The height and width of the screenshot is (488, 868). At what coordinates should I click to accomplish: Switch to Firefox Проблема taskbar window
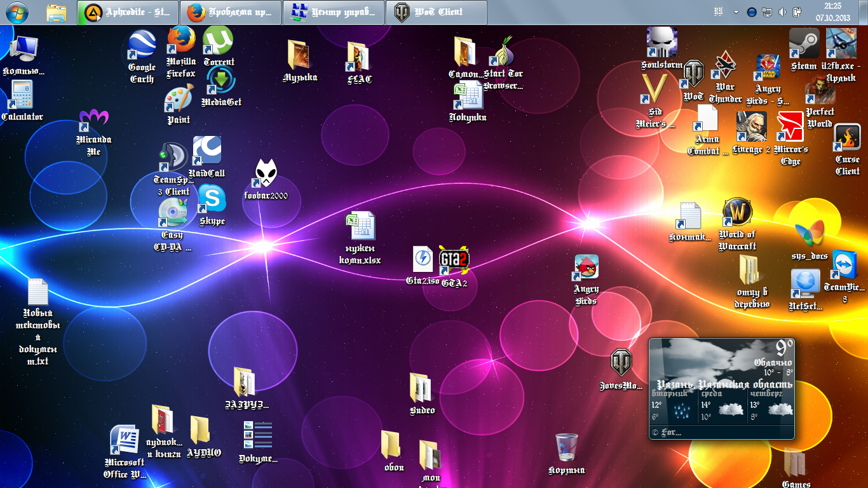231,12
